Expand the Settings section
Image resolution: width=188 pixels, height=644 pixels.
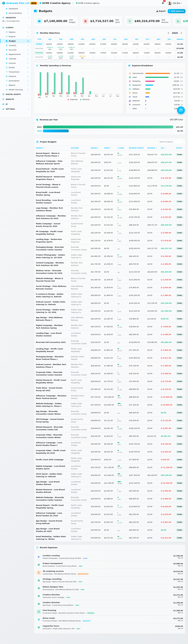29,109
